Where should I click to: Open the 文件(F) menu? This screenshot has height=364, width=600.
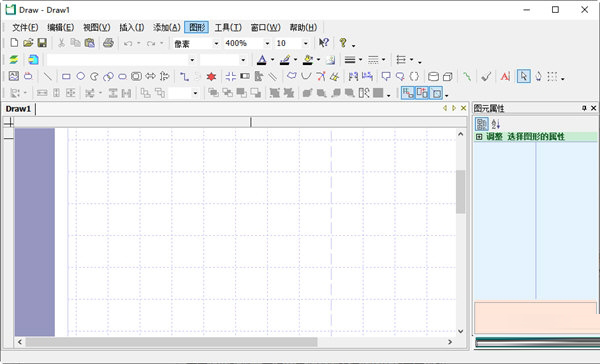25,28
